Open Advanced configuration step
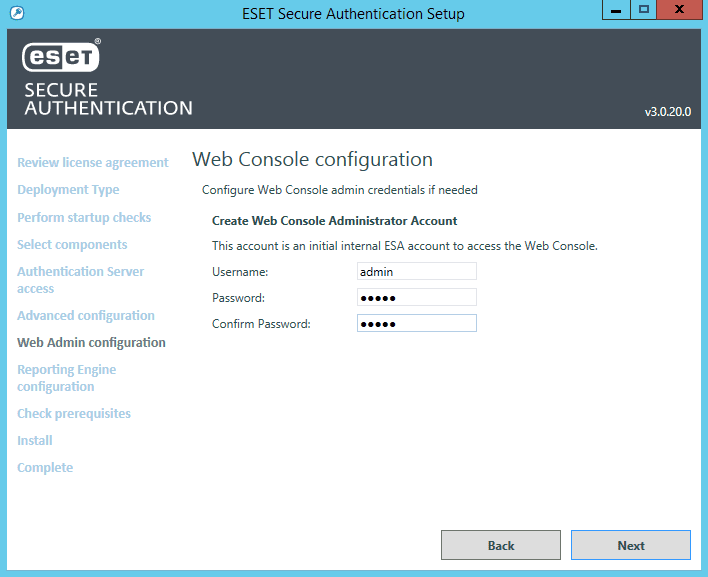 click(x=86, y=315)
